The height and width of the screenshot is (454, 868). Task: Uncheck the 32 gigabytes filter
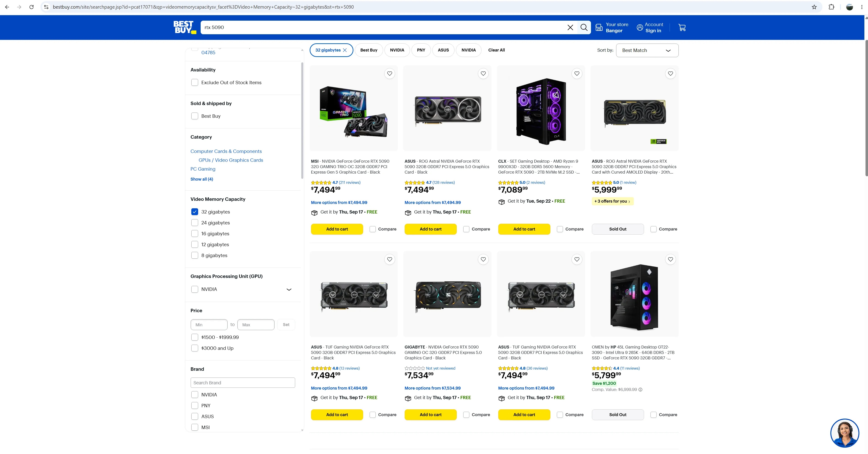pos(195,212)
